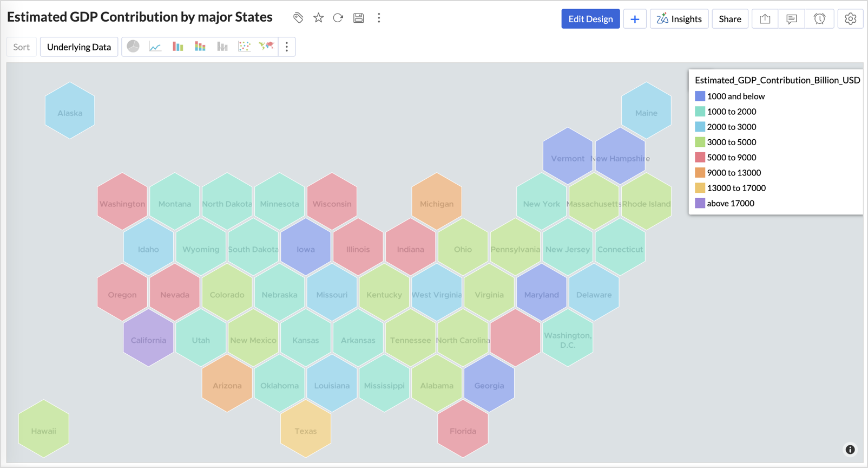Select the Louisiana hexagon

click(332, 383)
